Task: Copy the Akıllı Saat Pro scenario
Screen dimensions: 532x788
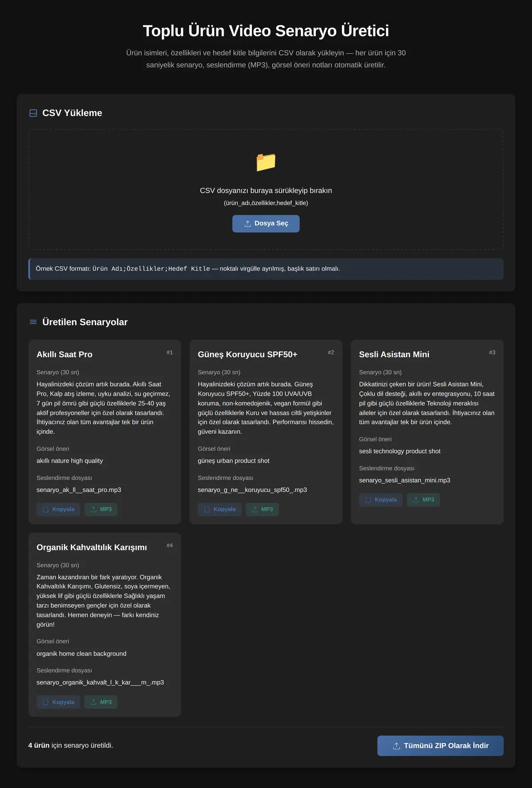Action: (59, 509)
